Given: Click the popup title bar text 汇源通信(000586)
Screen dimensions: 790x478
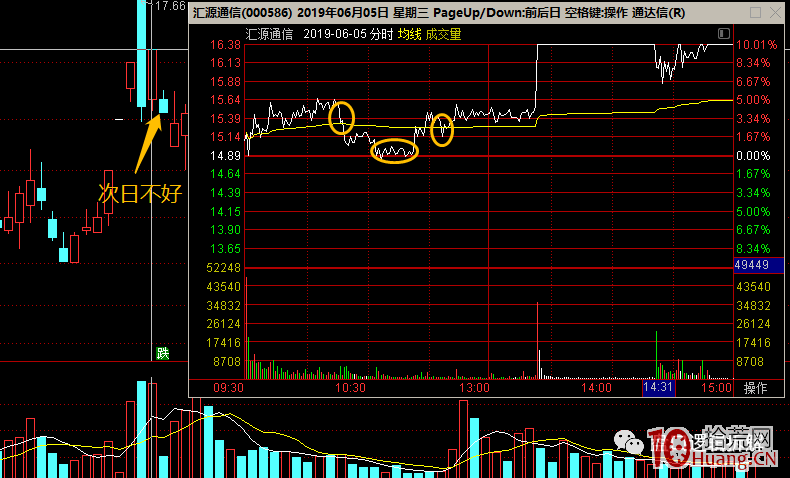Looking at the screenshot, I should [242, 13].
